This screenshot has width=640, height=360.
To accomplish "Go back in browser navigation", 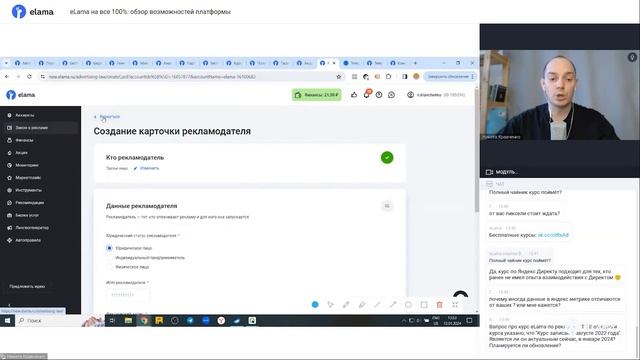I will click(x=7, y=76).
